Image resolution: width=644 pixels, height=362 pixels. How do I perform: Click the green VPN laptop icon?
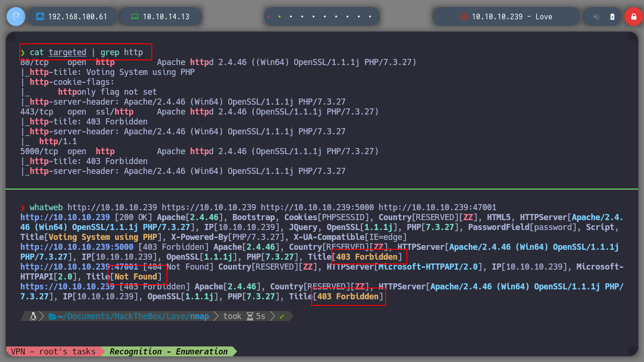click(x=135, y=16)
